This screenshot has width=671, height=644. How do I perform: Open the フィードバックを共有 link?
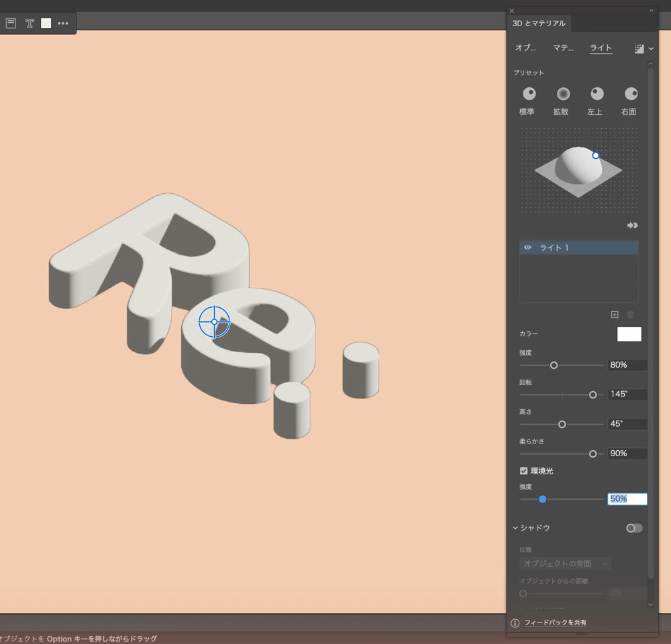coord(555,623)
